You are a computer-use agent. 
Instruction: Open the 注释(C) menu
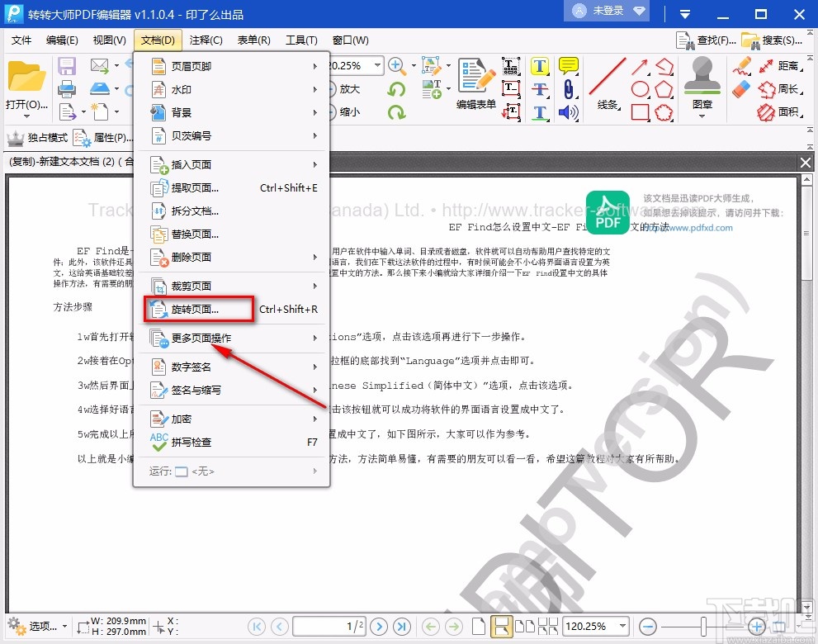click(206, 40)
